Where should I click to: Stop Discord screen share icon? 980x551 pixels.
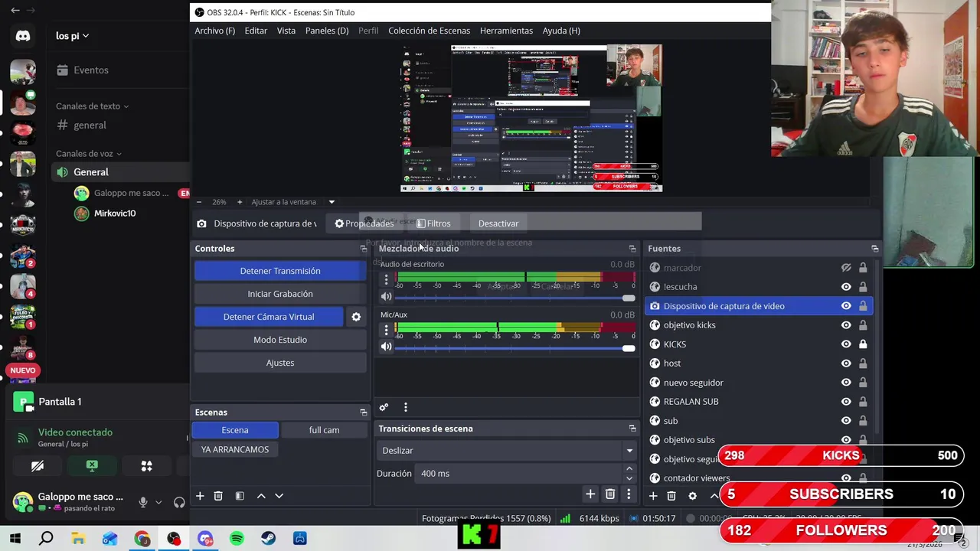pos(92,465)
